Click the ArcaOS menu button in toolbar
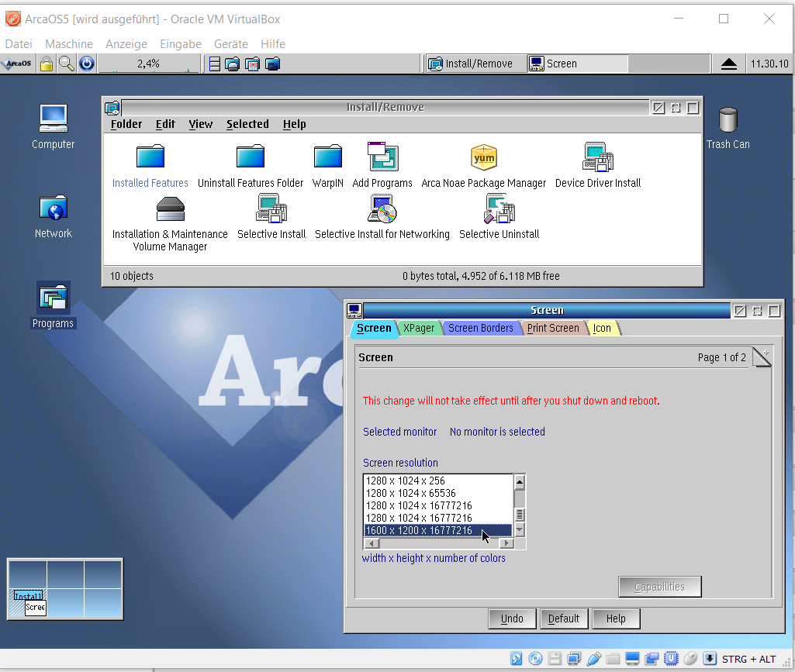 tap(18, 64)
